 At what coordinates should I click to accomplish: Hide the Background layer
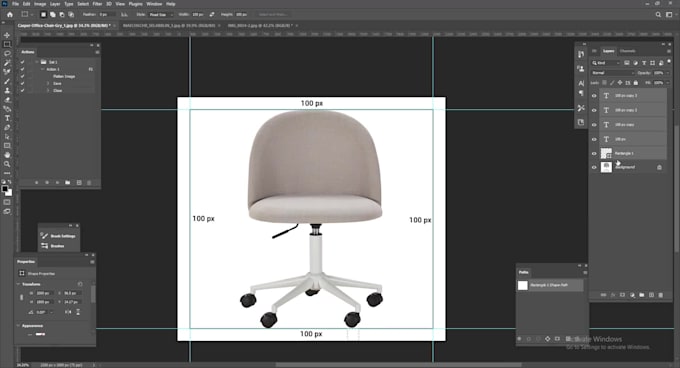coord(594,167)
